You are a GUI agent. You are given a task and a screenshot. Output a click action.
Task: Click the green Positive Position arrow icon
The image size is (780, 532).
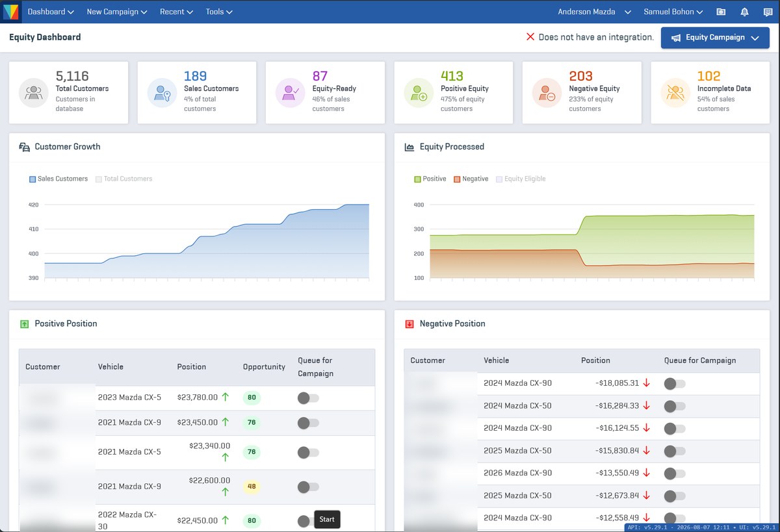[x=25, y=324]
